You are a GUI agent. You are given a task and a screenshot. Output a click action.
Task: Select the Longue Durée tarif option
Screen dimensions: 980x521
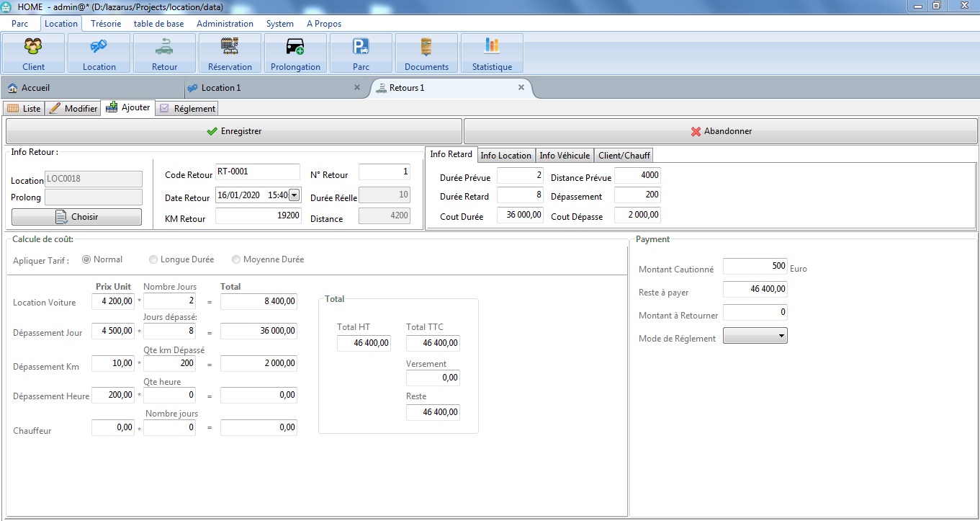point(153,259)
